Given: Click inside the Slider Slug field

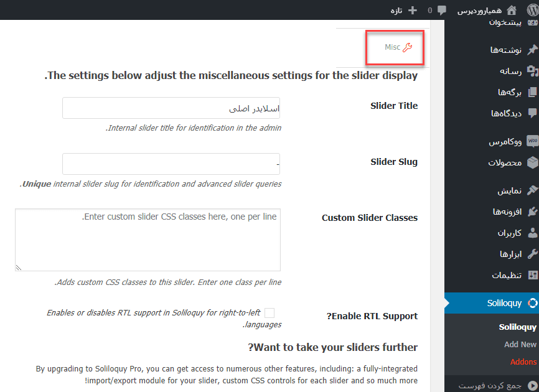Looking at the screenshot, I should 171,164.
